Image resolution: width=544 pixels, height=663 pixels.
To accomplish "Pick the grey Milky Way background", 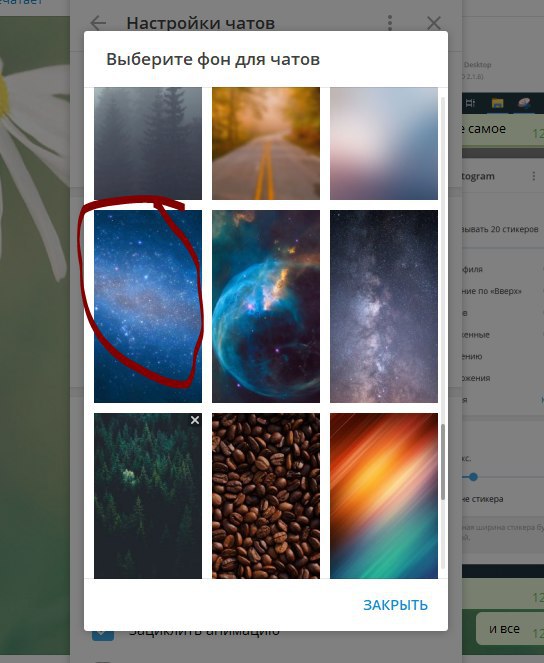I will (384, 306).
